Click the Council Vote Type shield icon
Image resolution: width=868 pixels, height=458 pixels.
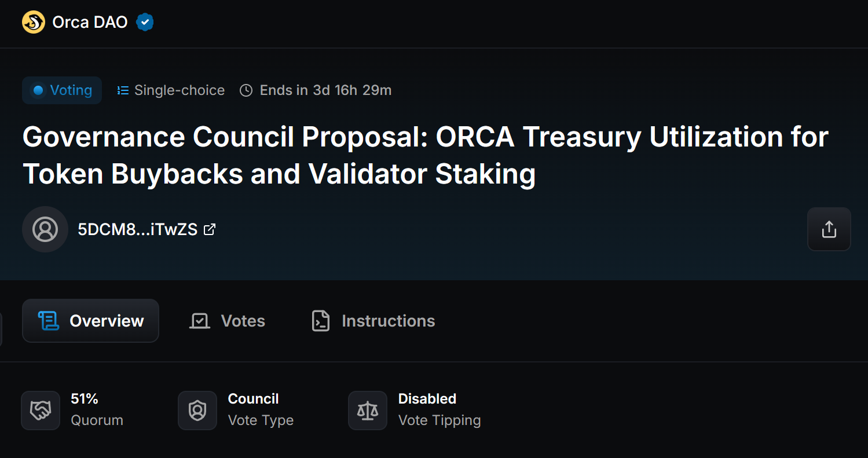coord(197,411)
